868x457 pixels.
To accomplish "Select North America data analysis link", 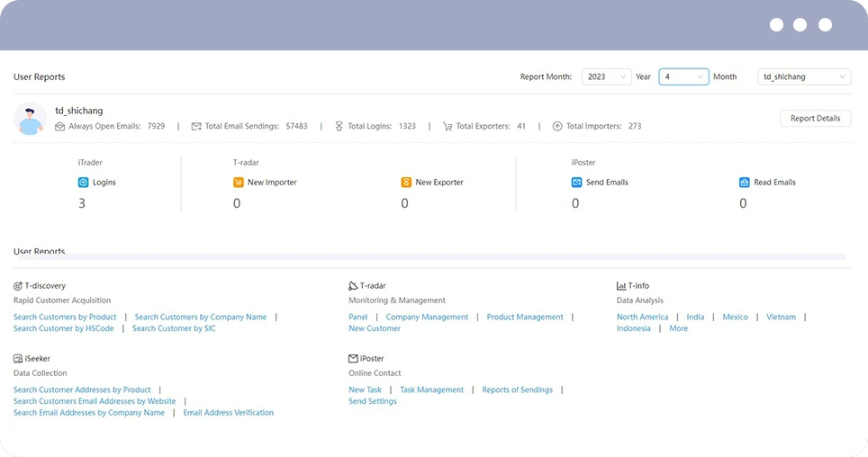I will coord(642,317).
